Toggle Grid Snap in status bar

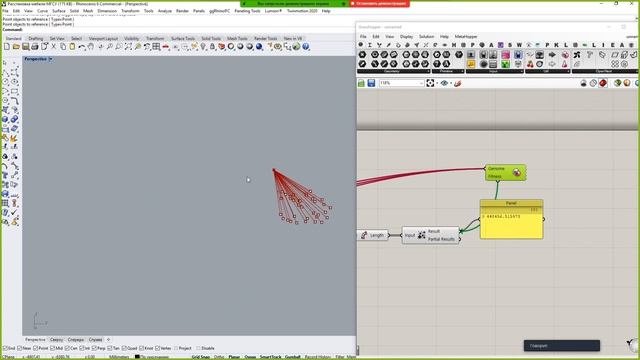click(x=200, y=357)
